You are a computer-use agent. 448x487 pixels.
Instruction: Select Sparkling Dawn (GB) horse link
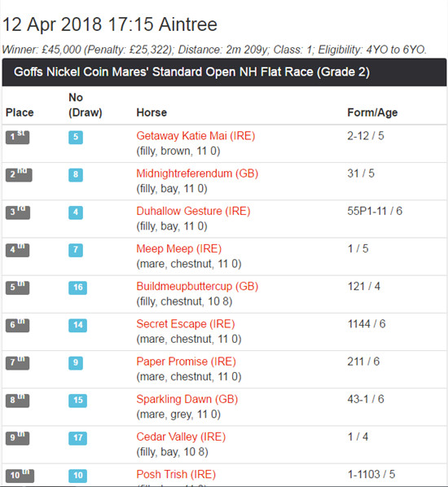tap(187, 399)
